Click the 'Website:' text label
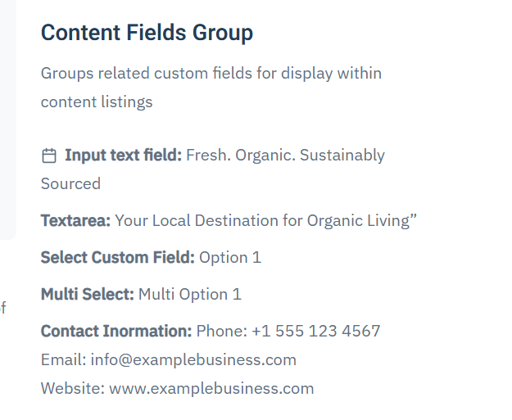 pyautogui.click(x=73, y=388)
